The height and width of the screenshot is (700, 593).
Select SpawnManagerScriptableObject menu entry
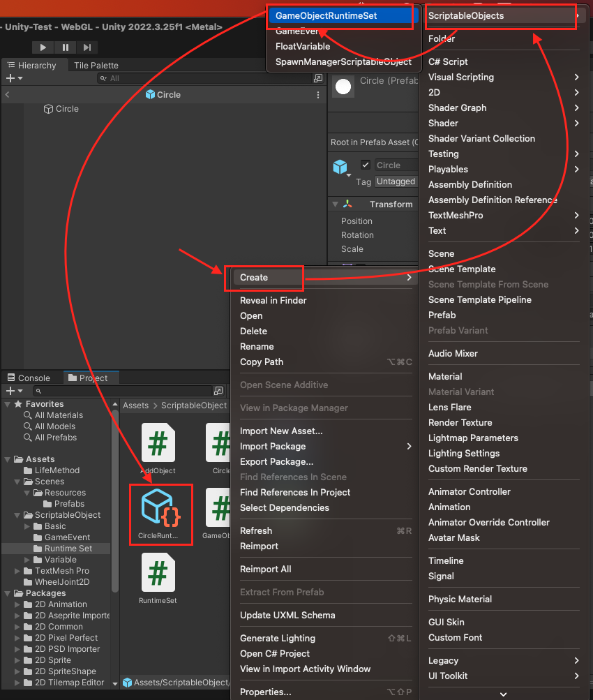(343, 61)
